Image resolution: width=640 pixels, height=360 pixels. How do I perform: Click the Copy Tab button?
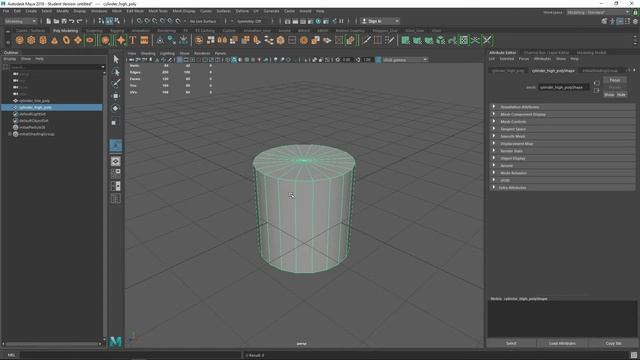pyautogui.click(x=613, y=343)
